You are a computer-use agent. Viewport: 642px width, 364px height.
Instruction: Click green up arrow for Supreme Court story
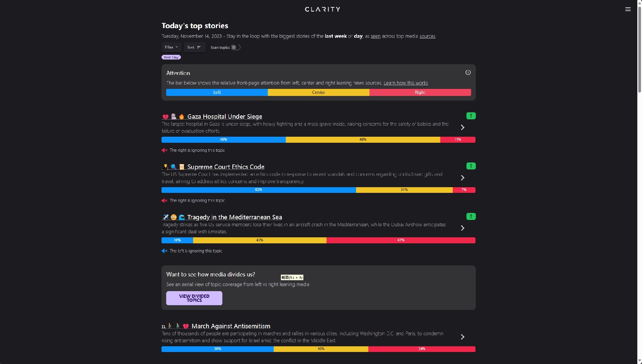(471, 166)
